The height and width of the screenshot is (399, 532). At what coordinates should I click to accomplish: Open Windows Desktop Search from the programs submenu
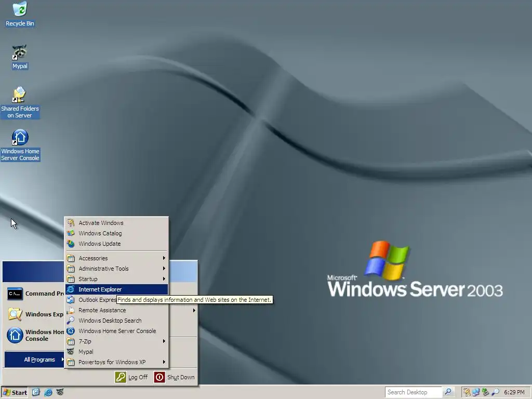117,321
